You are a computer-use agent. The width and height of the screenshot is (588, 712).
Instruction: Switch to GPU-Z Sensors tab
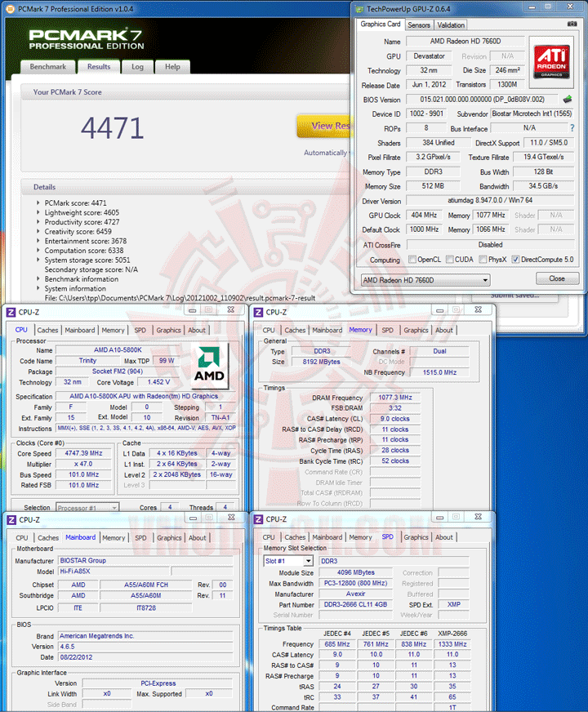(419, 25)
